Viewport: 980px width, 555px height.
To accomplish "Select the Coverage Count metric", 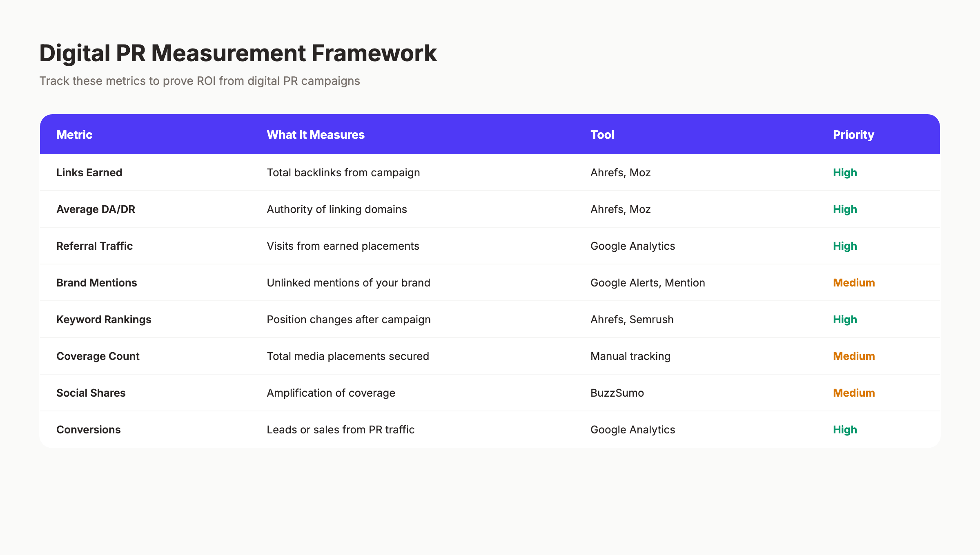I will 98,356.
